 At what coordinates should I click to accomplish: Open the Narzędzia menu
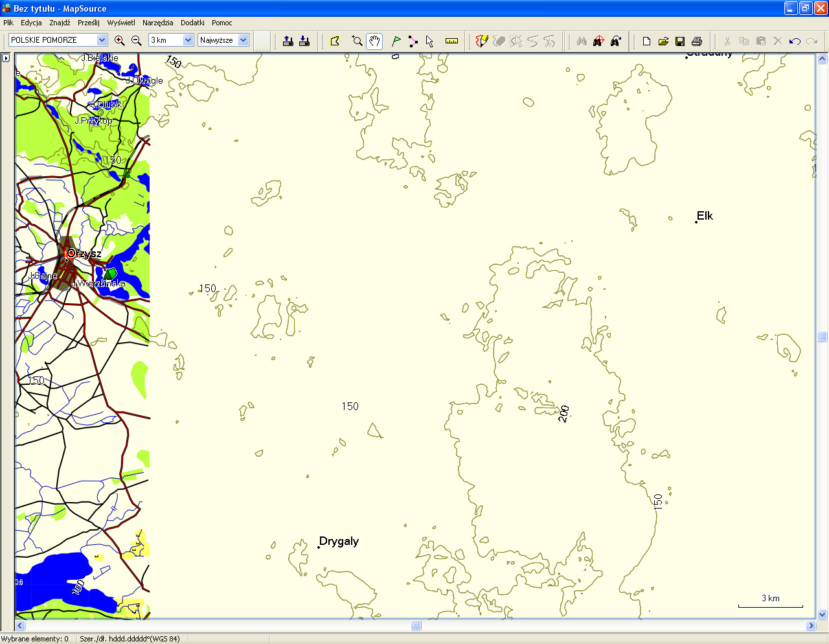157,23
